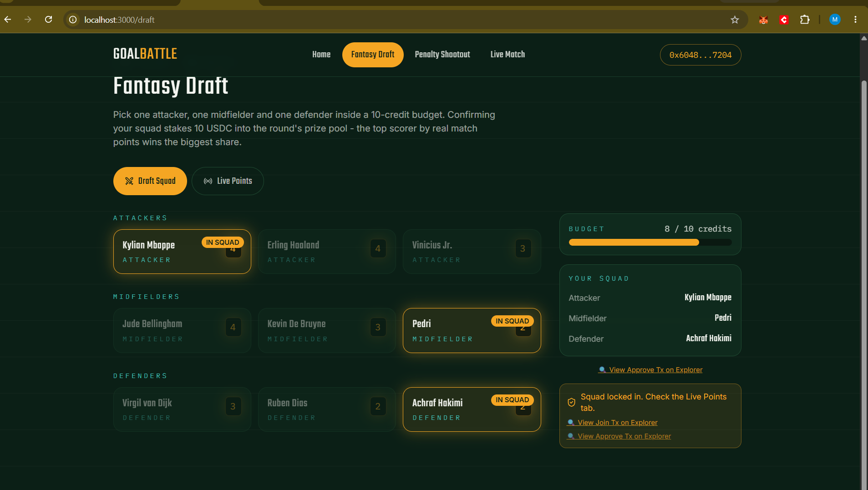Click the budget credits progress bar
The width and height of the screenshot is (868, 490).
coord(650,242)
